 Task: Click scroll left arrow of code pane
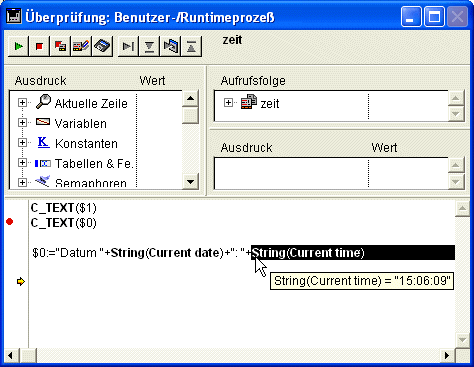(x=11, y=356)
